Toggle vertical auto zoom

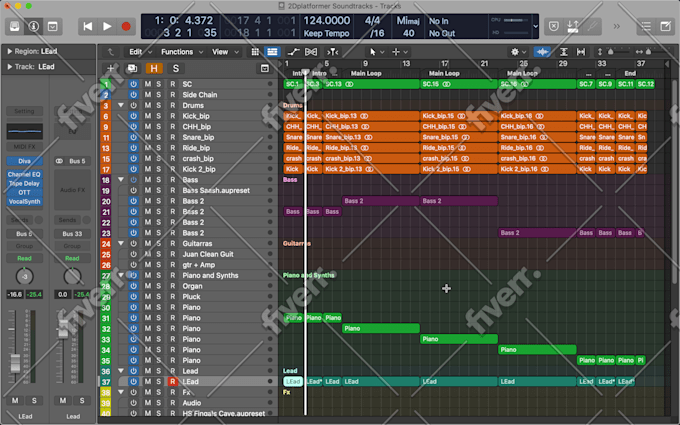(x=563, y=52)
